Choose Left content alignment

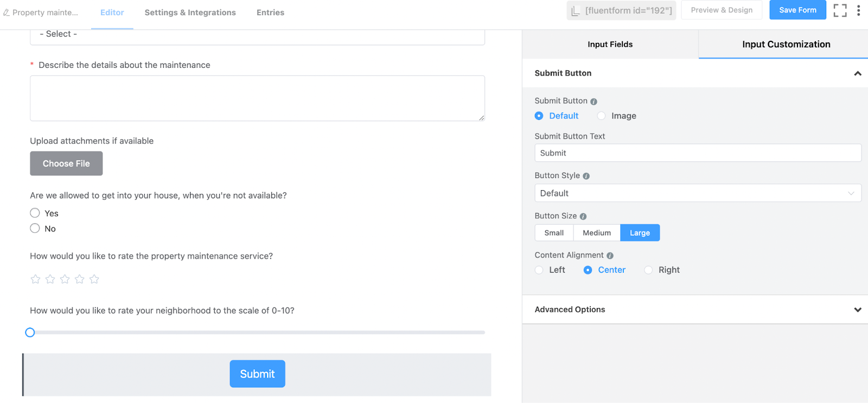pyautogui.click(x=539, y=270)
